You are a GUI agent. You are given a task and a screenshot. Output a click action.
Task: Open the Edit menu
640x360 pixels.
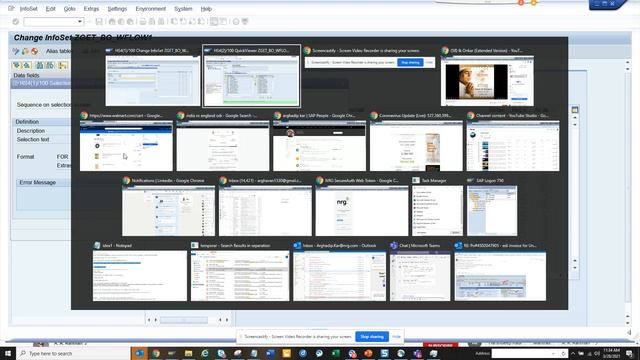[x=51, y=9]
